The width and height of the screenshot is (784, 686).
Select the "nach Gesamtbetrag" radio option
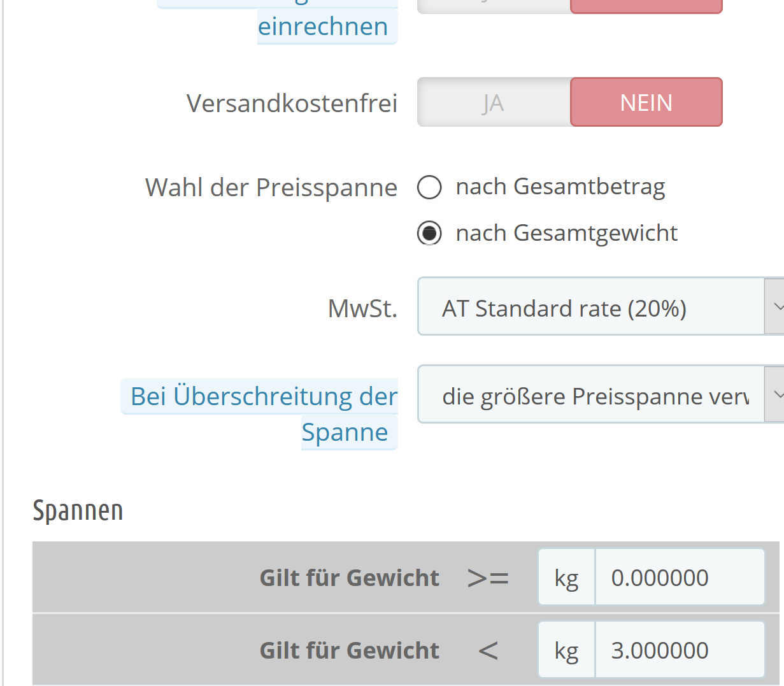(x=429, y=187)
